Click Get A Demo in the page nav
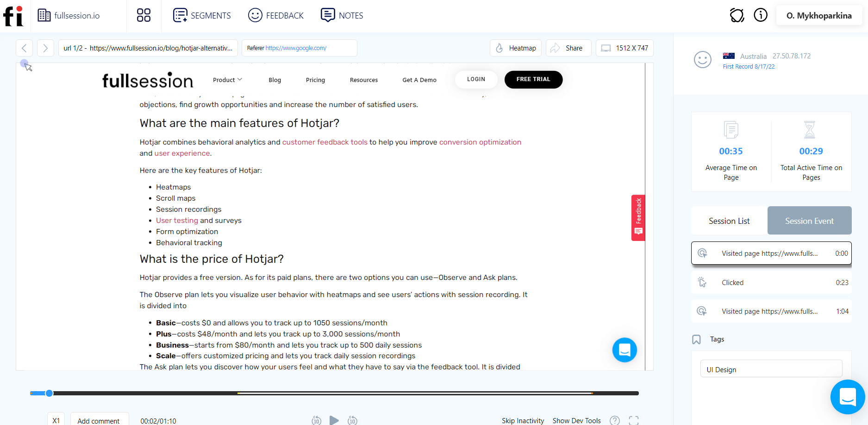 419,80
